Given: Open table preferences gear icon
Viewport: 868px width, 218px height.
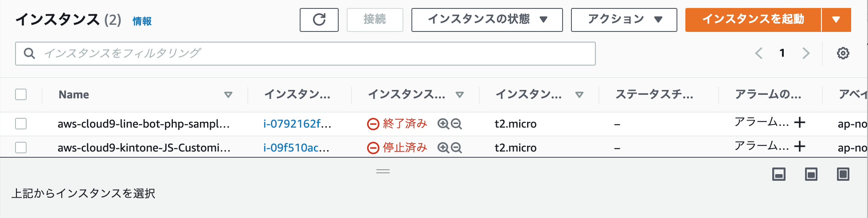Looking at the screenshot, I should 843,53.
